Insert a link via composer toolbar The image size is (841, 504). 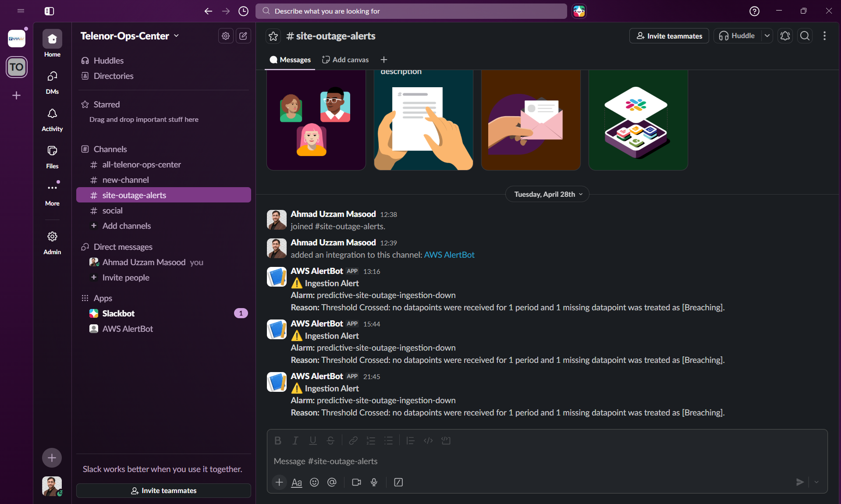coord(353,440)
